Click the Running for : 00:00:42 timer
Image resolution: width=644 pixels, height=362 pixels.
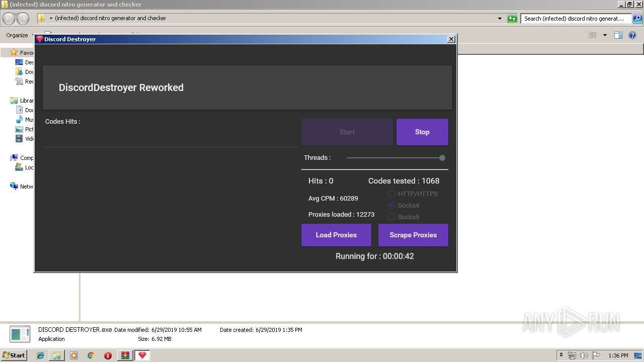click(x=375, y=256)
